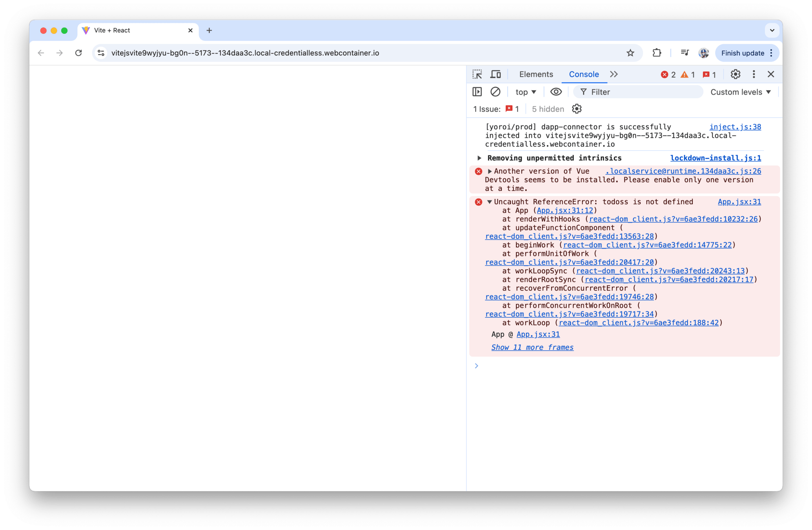This screenshot has width=812, height=530.
Task: Bookmark this page with the star icon
Action: [x=630, y=53]
